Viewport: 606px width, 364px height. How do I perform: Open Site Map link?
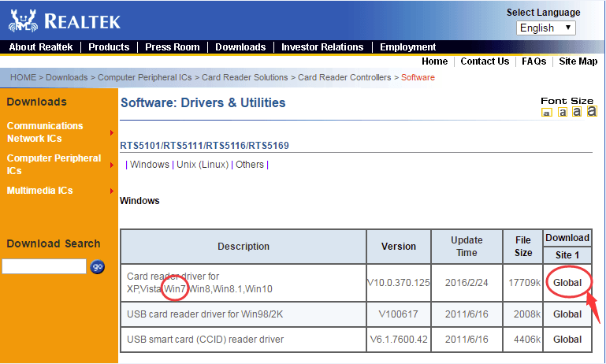point(578,61)
